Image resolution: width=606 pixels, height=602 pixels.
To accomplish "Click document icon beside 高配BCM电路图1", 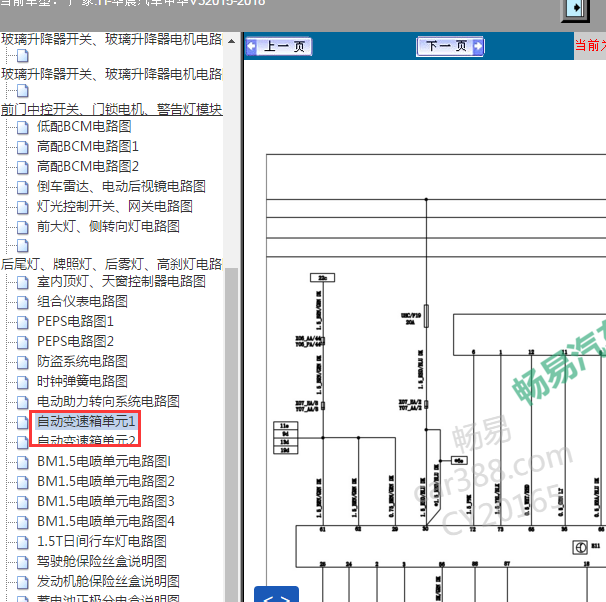I will (x=23, y=147).
